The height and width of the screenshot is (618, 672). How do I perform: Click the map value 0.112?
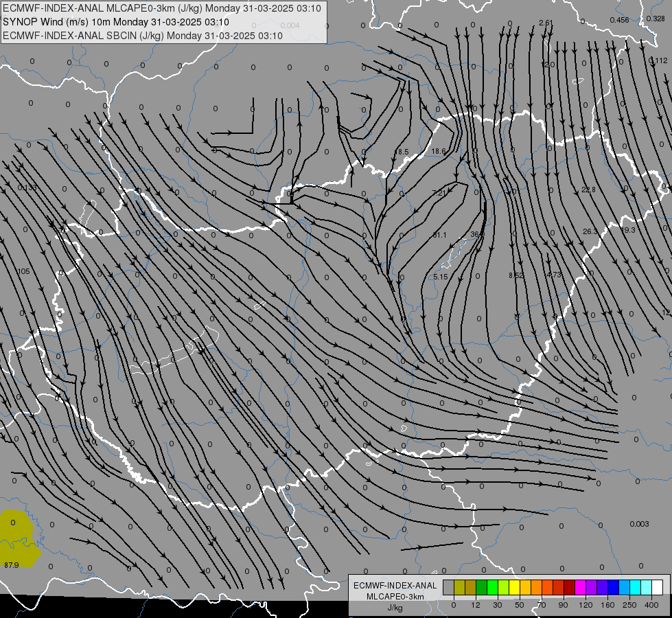click(658, 60)
